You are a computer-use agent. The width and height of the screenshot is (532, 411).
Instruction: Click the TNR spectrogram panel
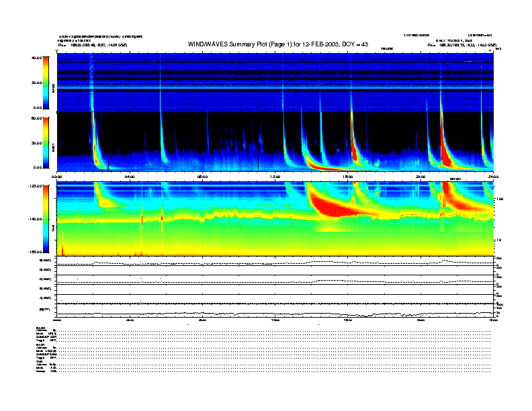pyautogui.click(x=275, y=219)
